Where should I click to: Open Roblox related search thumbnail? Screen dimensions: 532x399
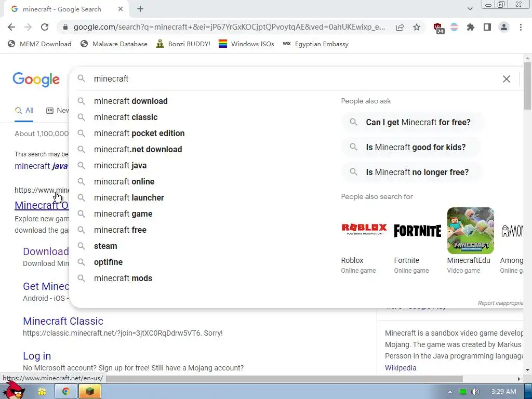[x=364, y=231]
